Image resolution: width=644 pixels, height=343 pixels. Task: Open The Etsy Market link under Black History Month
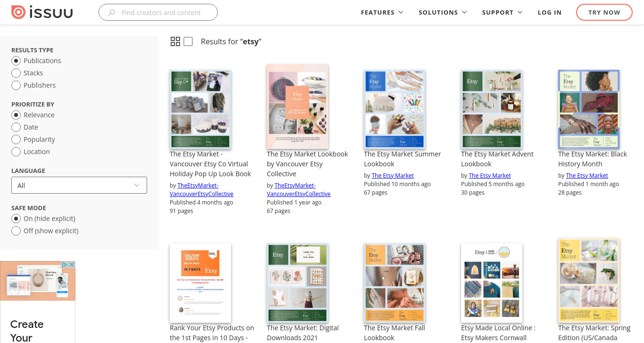pyautogui.click(x=587, y=176)
